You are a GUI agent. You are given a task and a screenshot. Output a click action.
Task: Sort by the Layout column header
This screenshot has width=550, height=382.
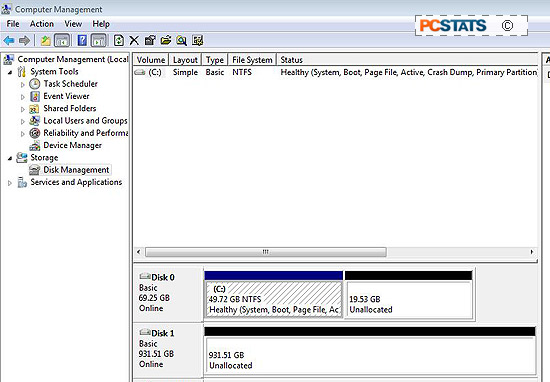(x=185, y=60)
